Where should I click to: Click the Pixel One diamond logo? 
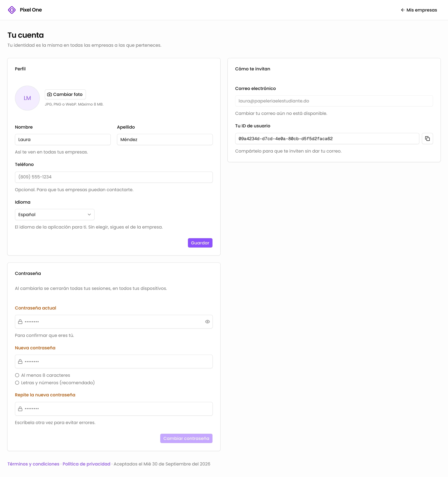tap(12, 10)
